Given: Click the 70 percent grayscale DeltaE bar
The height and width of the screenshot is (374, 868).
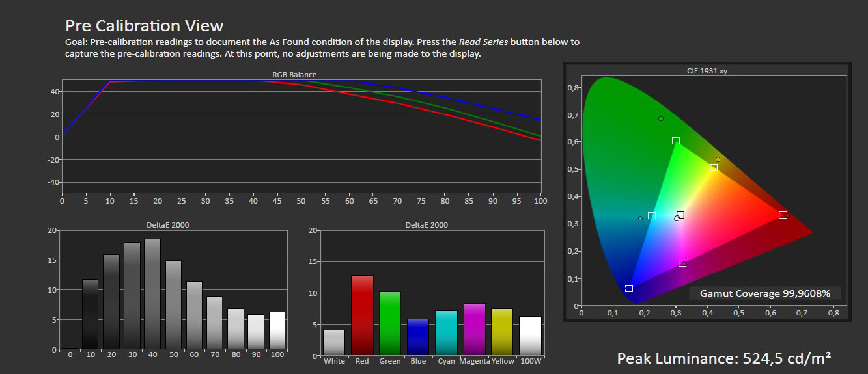Looking at the screenshot, I should [x=215, y=323].
